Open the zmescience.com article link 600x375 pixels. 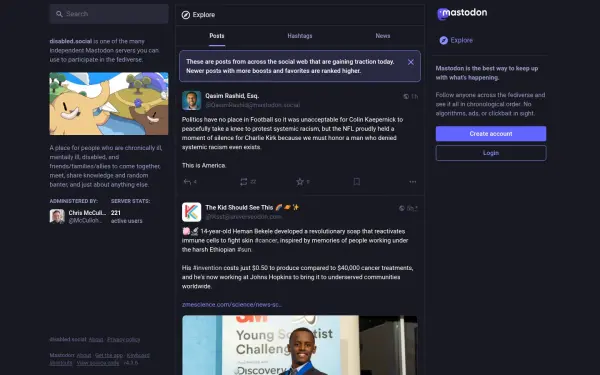click(232, 305)
